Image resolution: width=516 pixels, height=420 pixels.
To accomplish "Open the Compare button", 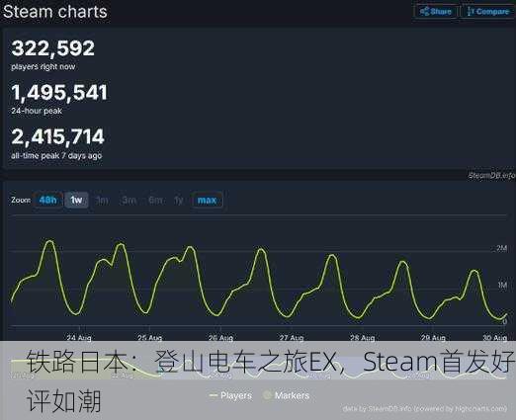I will [x=488, y=12].
